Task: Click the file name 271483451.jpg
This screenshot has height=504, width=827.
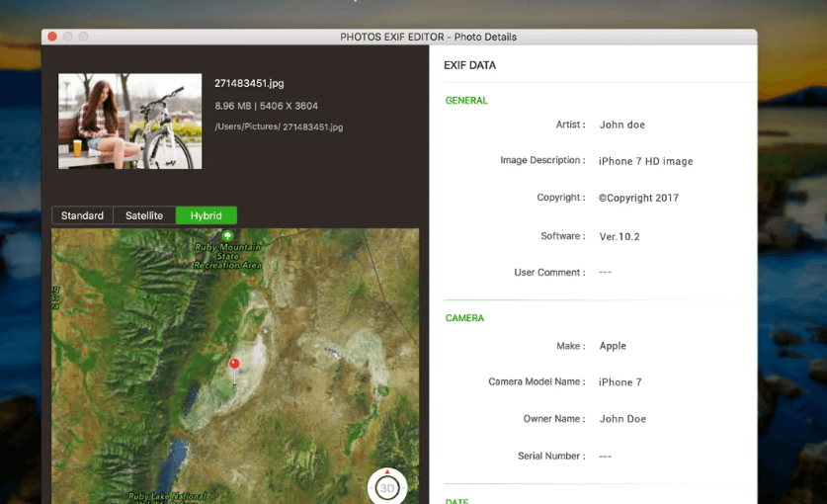Action: pos(249,83)
